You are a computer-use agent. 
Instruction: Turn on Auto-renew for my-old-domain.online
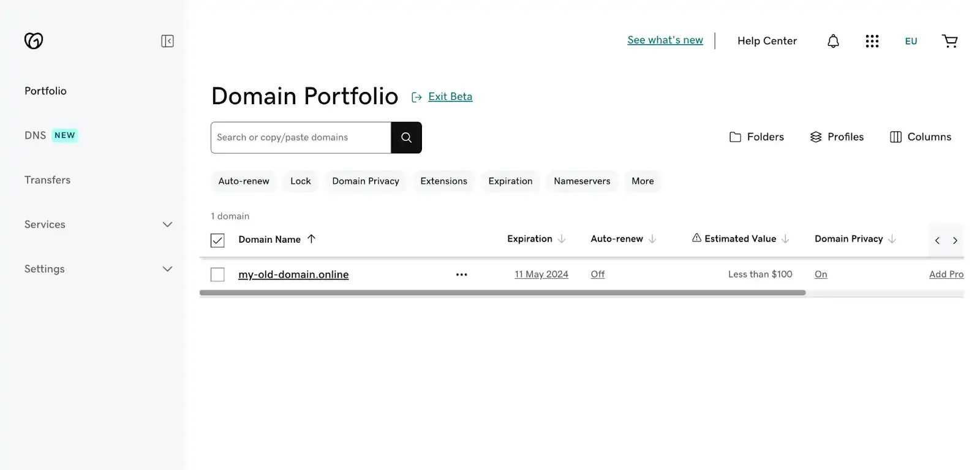pos(597,274)
